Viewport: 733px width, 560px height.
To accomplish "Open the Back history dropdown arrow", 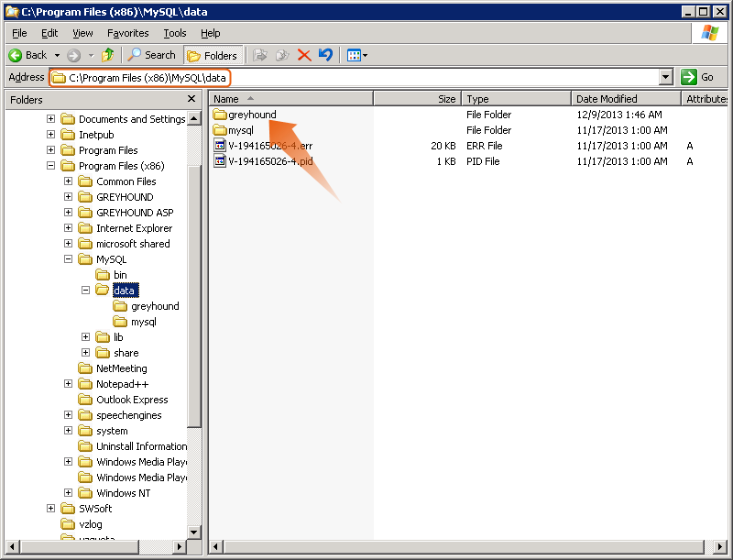I will click(57, 55).
